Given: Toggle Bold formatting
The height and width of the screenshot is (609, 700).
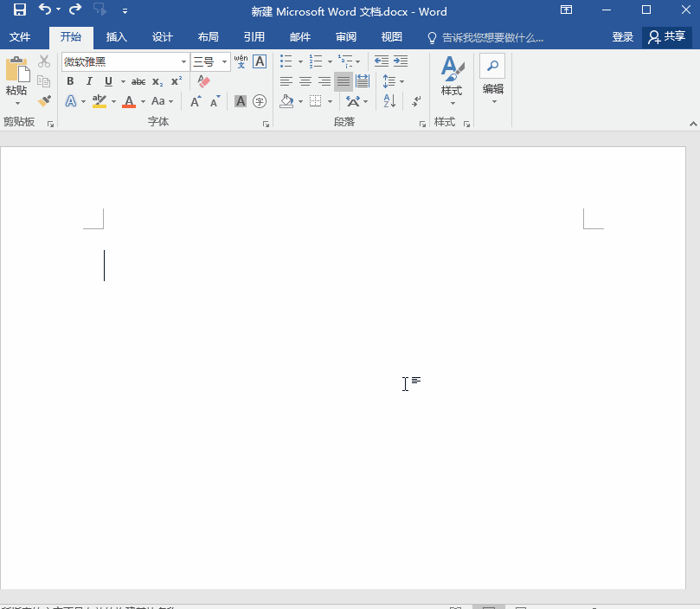Looking at the screenshot, I should tap(71, 81).
